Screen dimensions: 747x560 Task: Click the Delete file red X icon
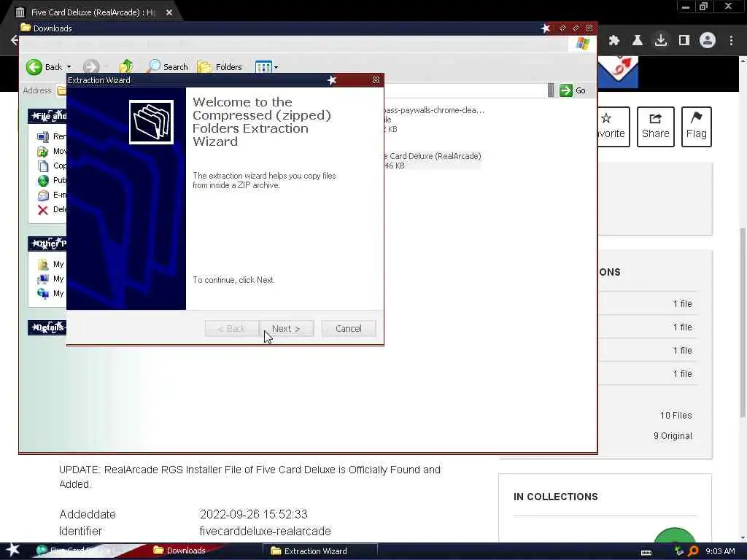43,210
